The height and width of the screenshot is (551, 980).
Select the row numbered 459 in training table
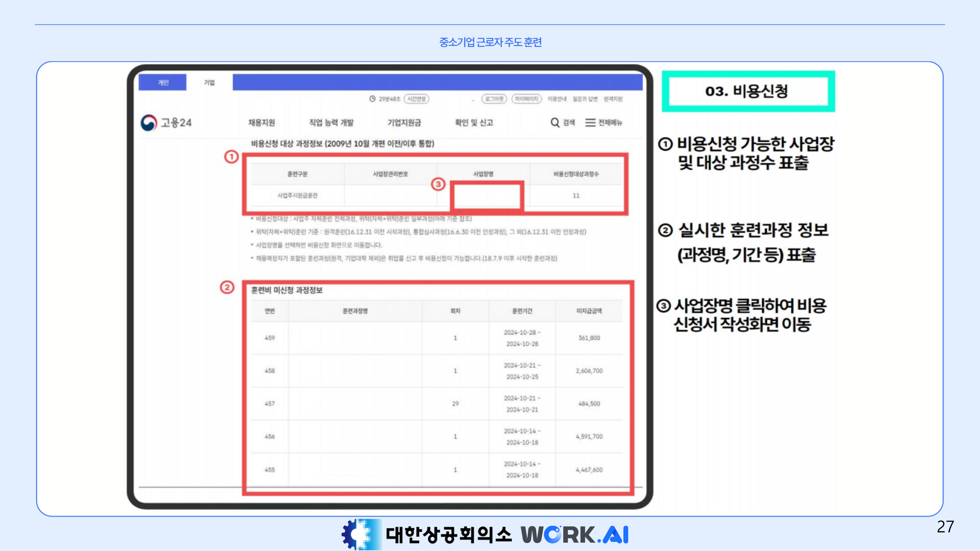[x=270, y=338]
